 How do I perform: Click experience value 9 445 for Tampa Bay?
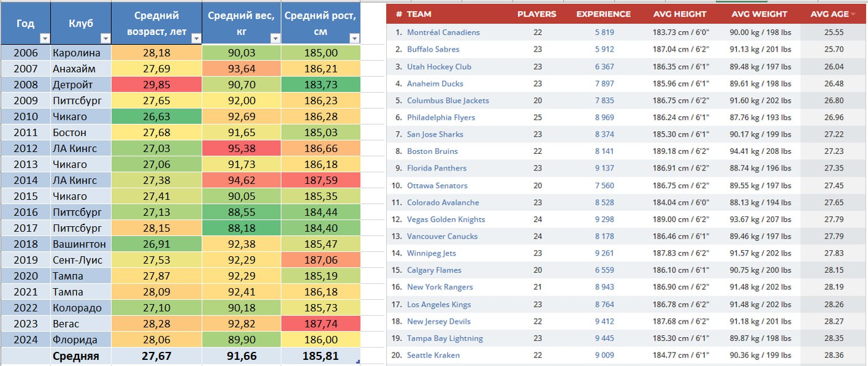click(604, 338)
